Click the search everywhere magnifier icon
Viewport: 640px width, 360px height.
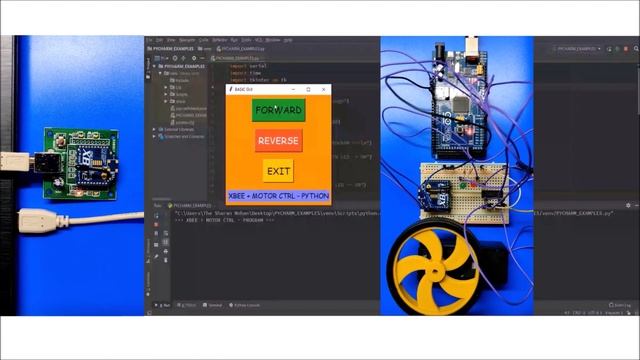pyautogui.click(x=636, y=49)
